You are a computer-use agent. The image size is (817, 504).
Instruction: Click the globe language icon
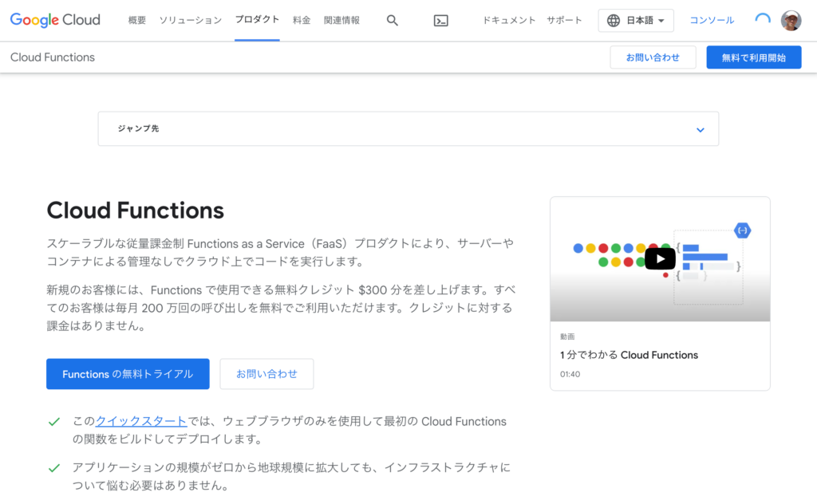(x=614, y=21)
